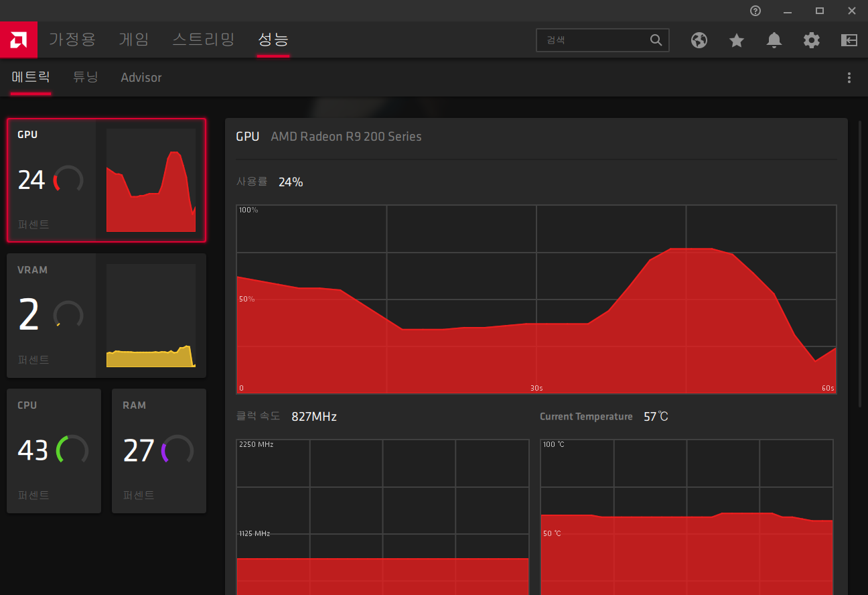Screen dimensions: 868x595
Task: Click the vertical scrollbar on right
Action: tap(861, 263)
